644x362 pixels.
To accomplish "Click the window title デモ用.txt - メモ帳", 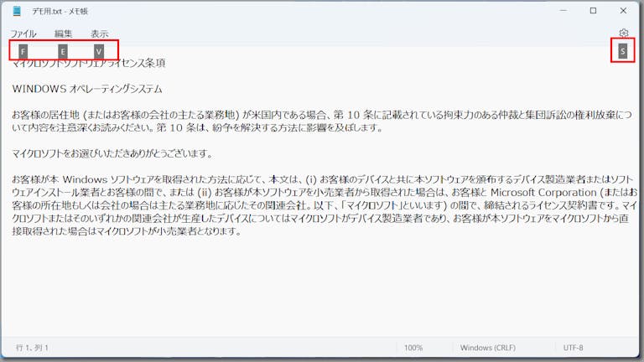I will pos(60,12).
